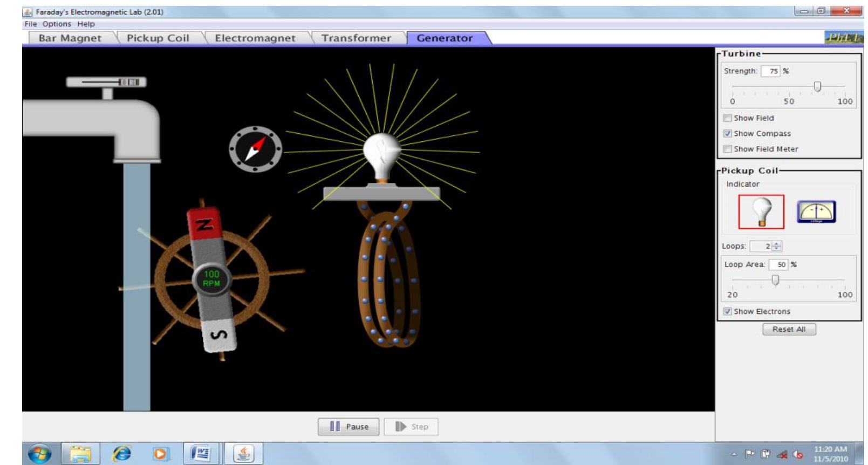Click the Loop Area slider handle
868x465 pixels.
tap(775, 279)
